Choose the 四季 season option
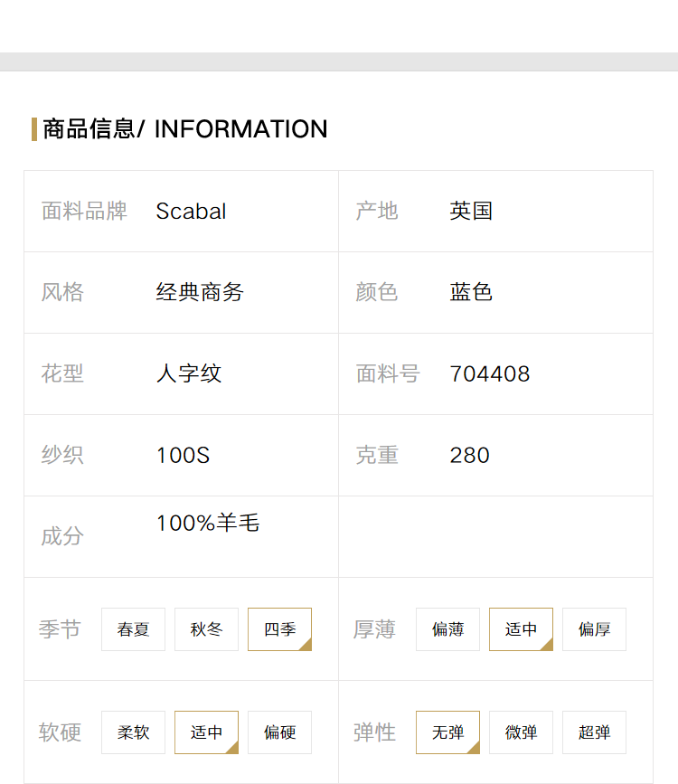This screenshot has height=784, width=678. 279,629
